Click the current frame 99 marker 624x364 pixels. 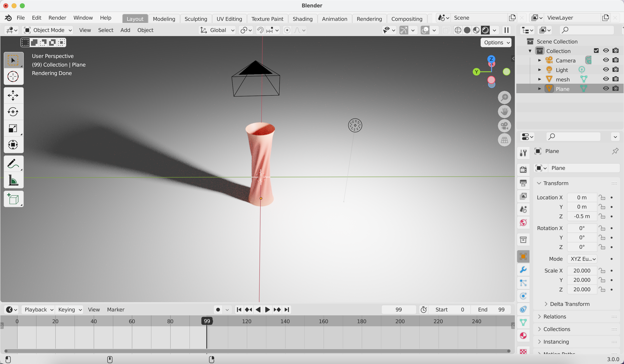pyautogui.click(x=207, y=321)
